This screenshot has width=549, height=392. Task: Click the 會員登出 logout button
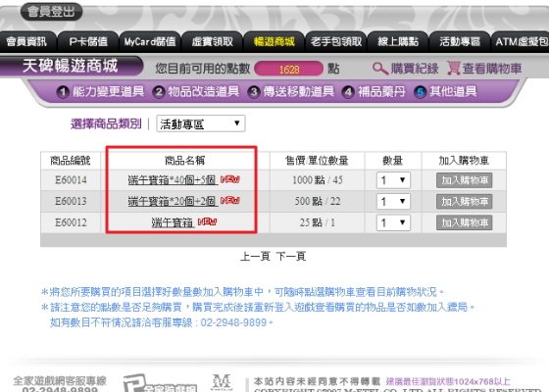(51, 12)
